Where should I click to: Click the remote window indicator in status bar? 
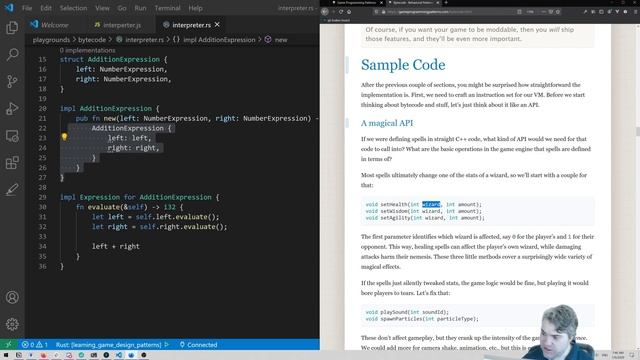click(x=8, y=344)
